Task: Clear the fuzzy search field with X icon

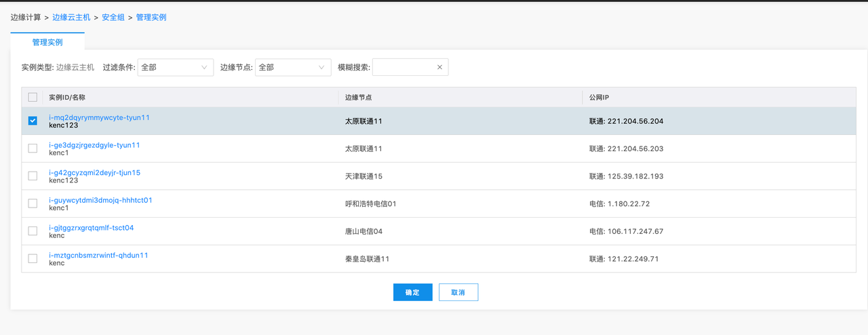Action: 439,67
